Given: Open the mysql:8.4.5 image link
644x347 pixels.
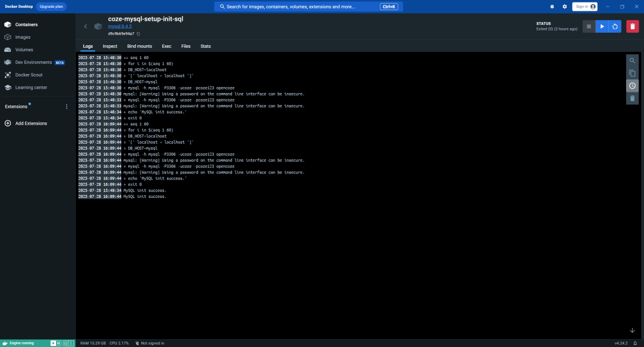Looking at the screenshot, I should (x=120, y=26).
